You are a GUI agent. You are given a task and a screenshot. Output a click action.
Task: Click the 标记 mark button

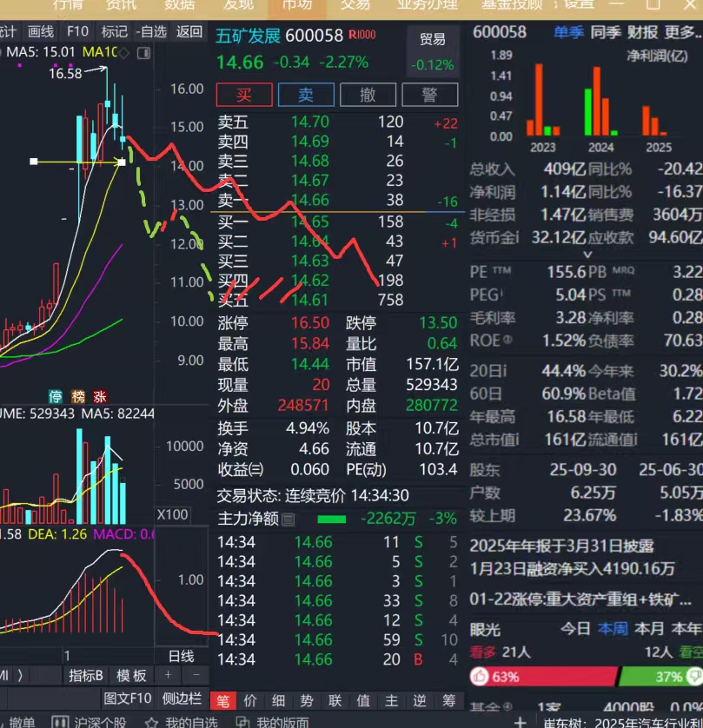coord(114,31)
